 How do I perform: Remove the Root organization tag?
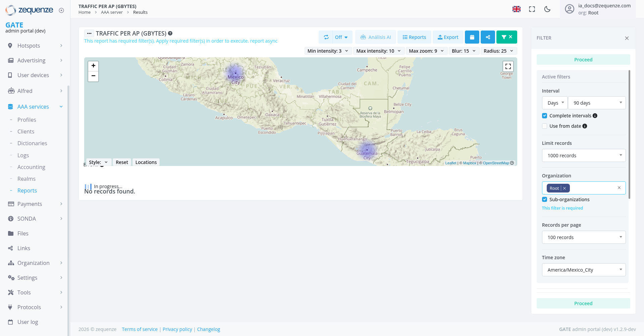click(565, 188)
